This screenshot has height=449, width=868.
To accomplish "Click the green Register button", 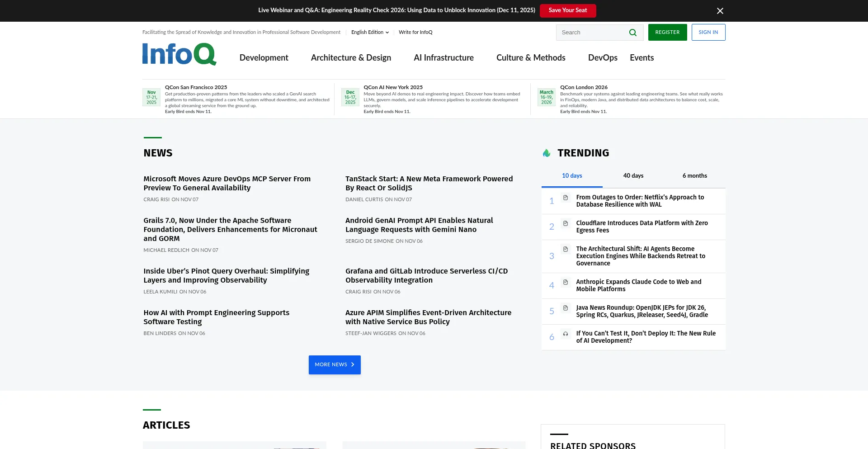I will (667, 33).
